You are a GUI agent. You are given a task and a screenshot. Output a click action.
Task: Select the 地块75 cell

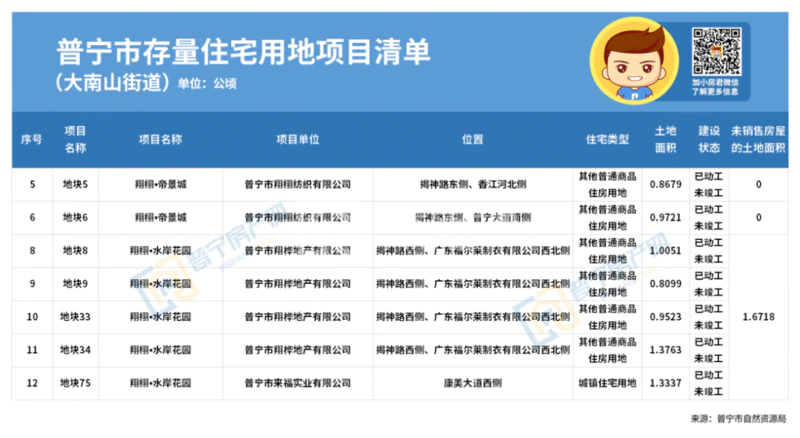pyautogui.click(x=75, y=383)
